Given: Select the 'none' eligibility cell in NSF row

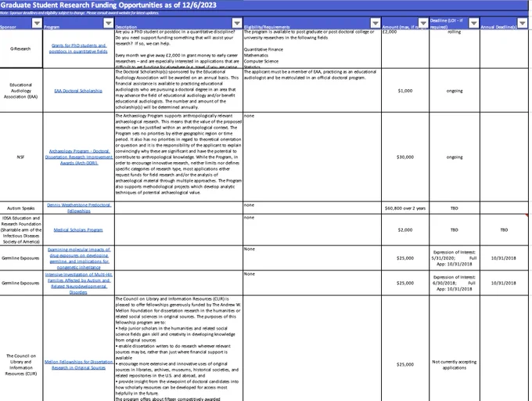Looking at the screenshot, I should [312, 157].
